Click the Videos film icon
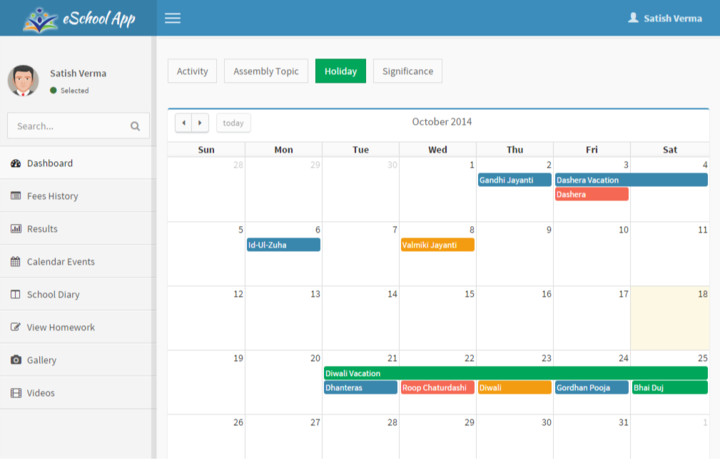This screenshot has width=720, height=468. [x=16, y=393]
